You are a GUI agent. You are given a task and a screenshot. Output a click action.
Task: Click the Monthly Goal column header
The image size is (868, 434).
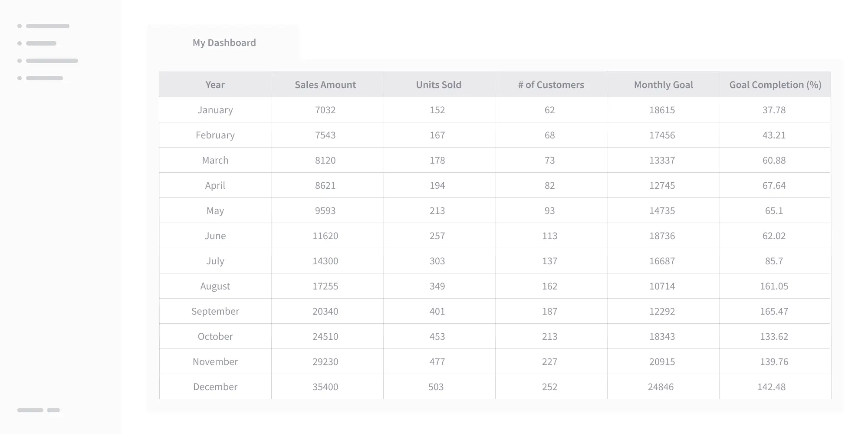[x=663, y=85]
